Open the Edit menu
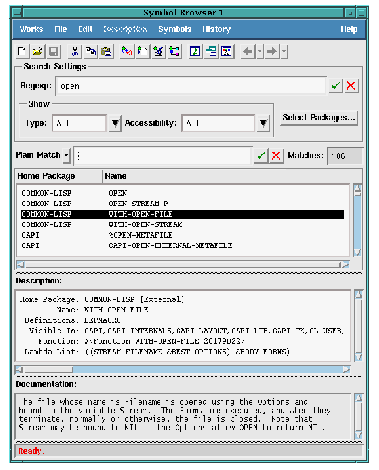This screenshot has height=470, width=379. click(x=85, y=29)
